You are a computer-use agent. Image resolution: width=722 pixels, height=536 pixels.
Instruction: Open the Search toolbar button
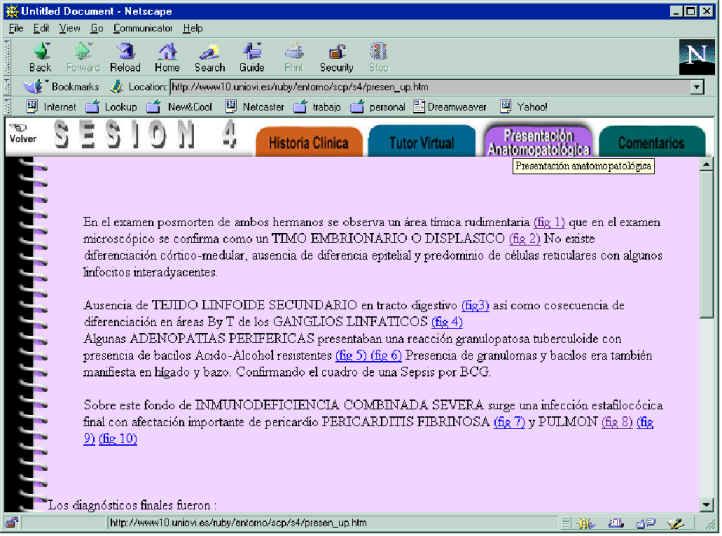210,56
